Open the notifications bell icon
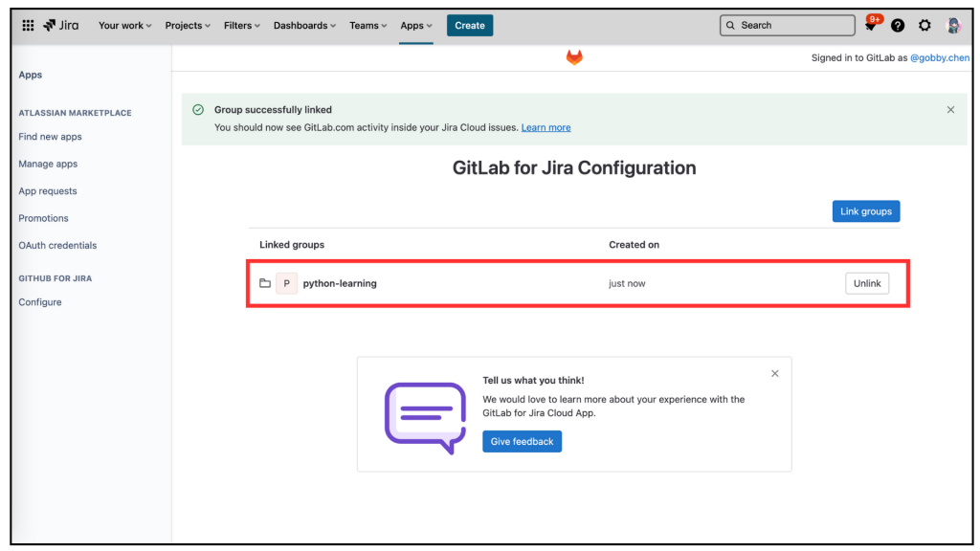This screenshot has width=980, height=551. pyautogui.click(x=871, y=26)
